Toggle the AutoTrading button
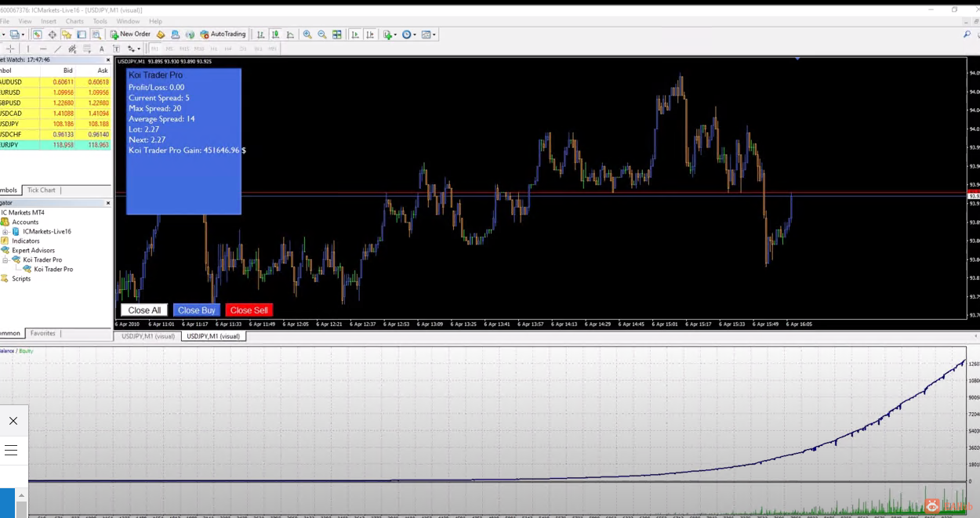This screenshot has width=980, height=518. point(223,34)
